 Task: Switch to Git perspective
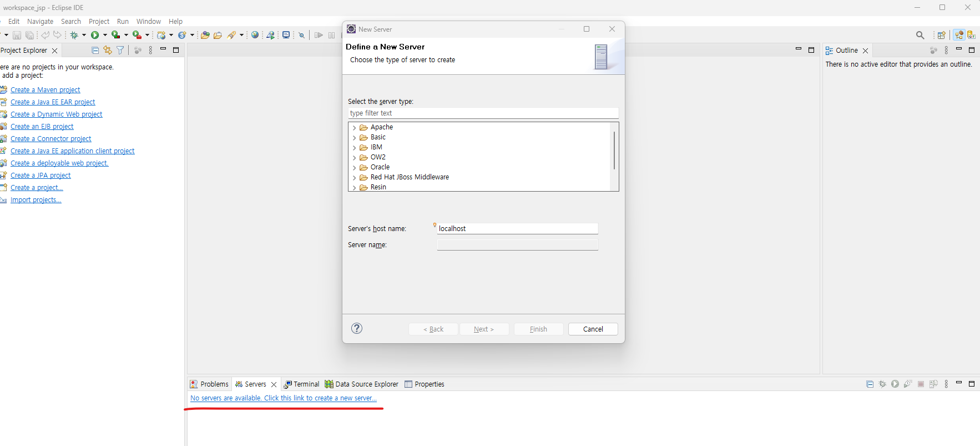click(971, 35)
